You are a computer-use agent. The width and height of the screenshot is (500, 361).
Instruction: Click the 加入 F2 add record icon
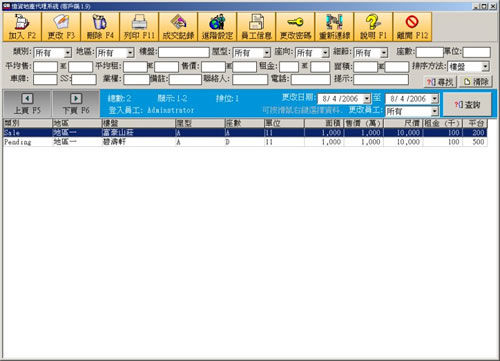click(22, 27)
